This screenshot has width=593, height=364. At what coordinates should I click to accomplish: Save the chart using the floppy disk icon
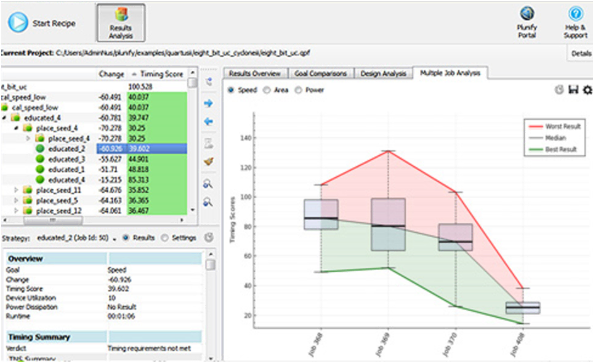click(x=573, y=90)
